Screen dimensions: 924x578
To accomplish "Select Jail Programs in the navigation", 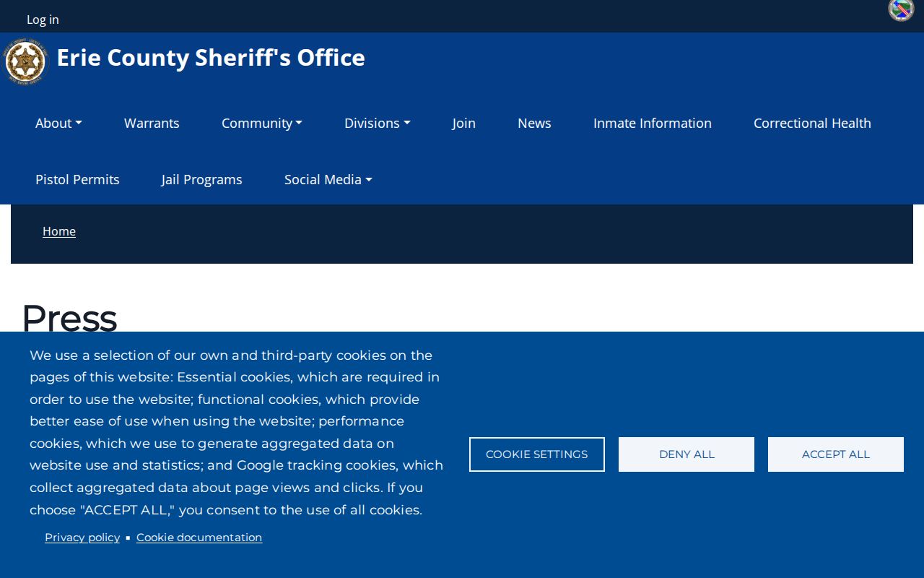I will click(x=202, y=179).
